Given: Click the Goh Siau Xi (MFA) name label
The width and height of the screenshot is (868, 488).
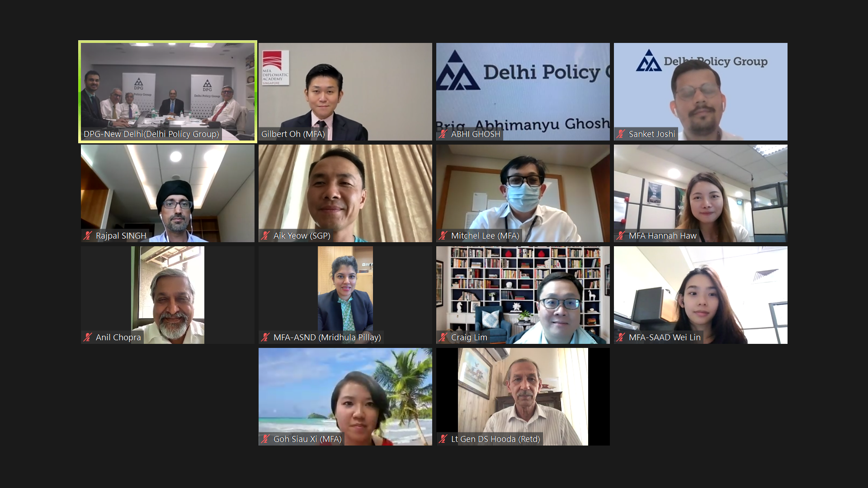Looking at the screenshot, I should [x=307, y=439].
